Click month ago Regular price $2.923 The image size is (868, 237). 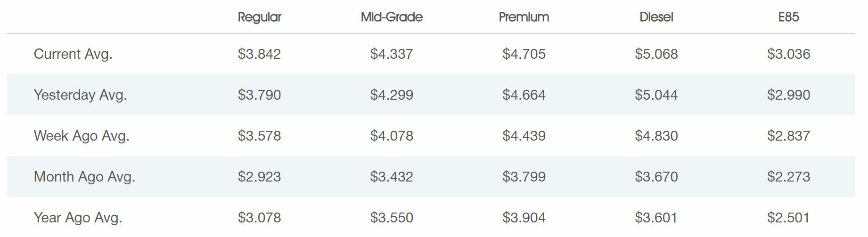259,177
